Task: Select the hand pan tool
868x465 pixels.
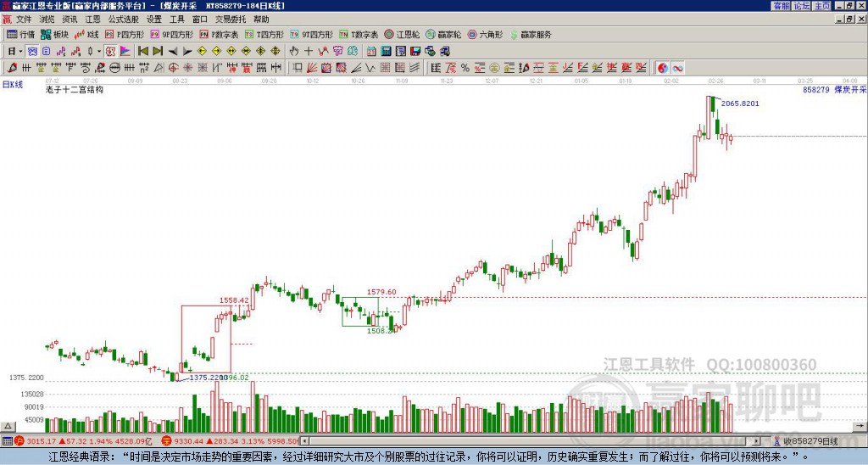Action: tap(293, 51)
